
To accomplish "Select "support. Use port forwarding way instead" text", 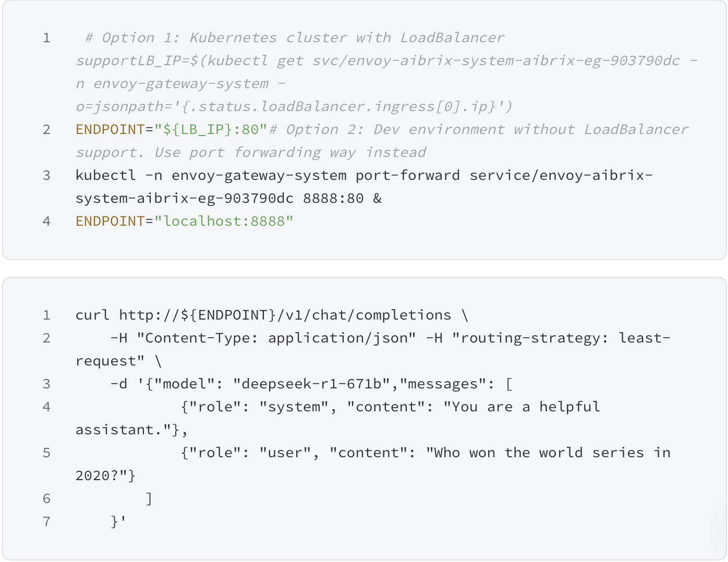I will click(x=251, y=153).
